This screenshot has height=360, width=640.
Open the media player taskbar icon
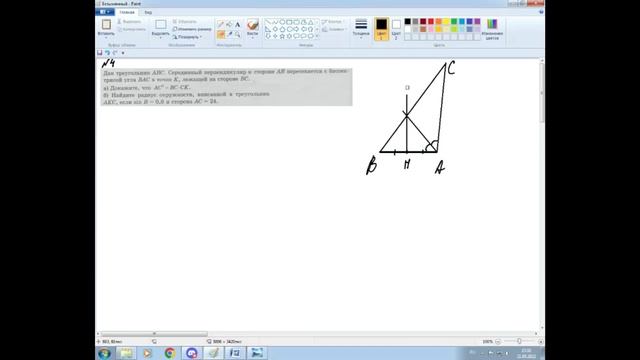pos(148,353)
